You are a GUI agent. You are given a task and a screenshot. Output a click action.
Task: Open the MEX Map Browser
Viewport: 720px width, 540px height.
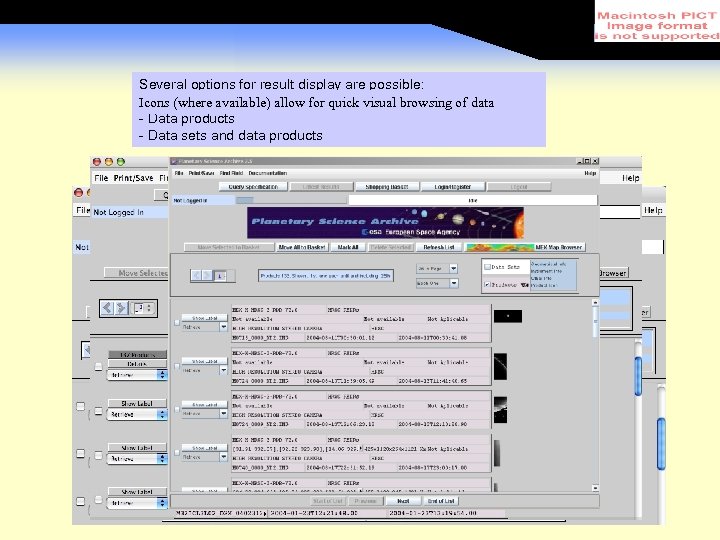(x=525, y=247)
